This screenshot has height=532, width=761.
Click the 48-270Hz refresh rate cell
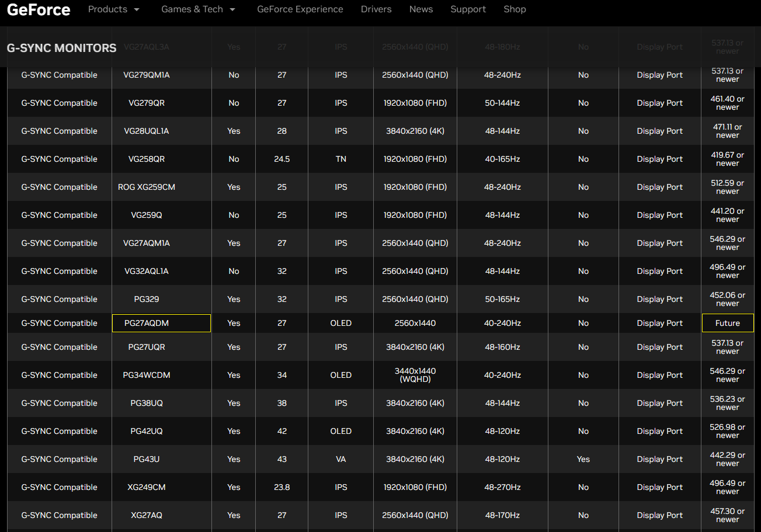coord(502,487)
